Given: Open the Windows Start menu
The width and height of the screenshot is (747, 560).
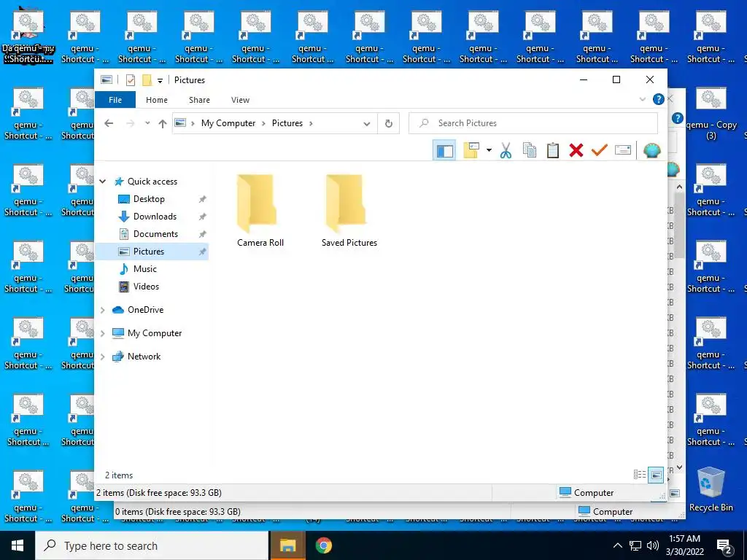Looking at the screenshot, I should point(18,545).
